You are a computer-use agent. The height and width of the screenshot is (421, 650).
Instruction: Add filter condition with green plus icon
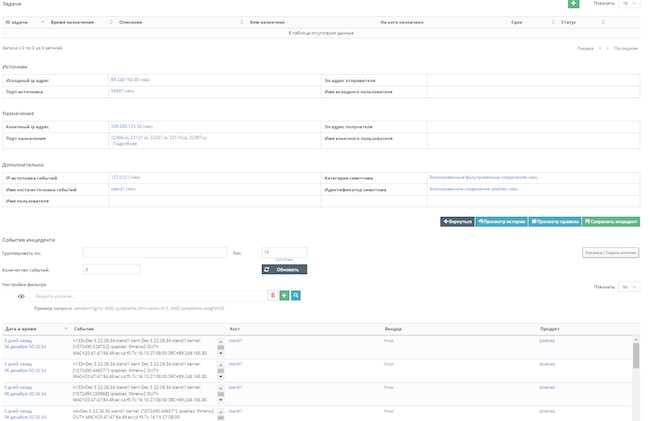[284, 295]
